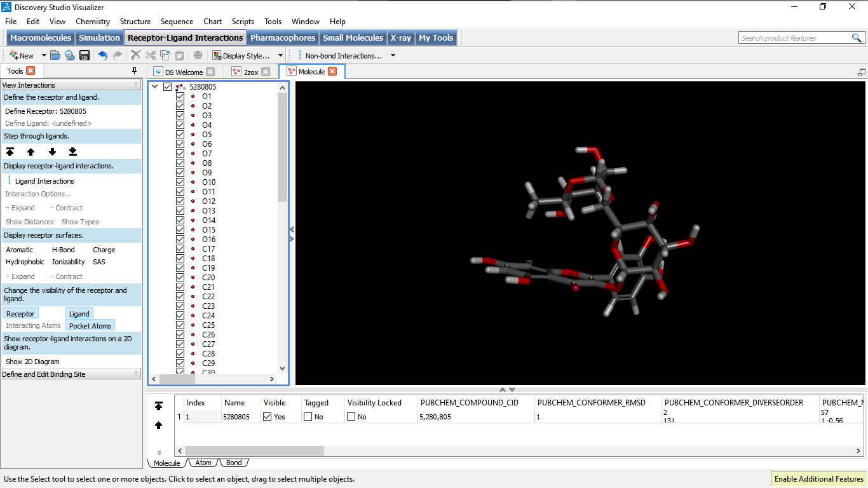This screenshot has height=488, width=868.
Task: Click table move-up arrow icon
Action: [159, 425]
